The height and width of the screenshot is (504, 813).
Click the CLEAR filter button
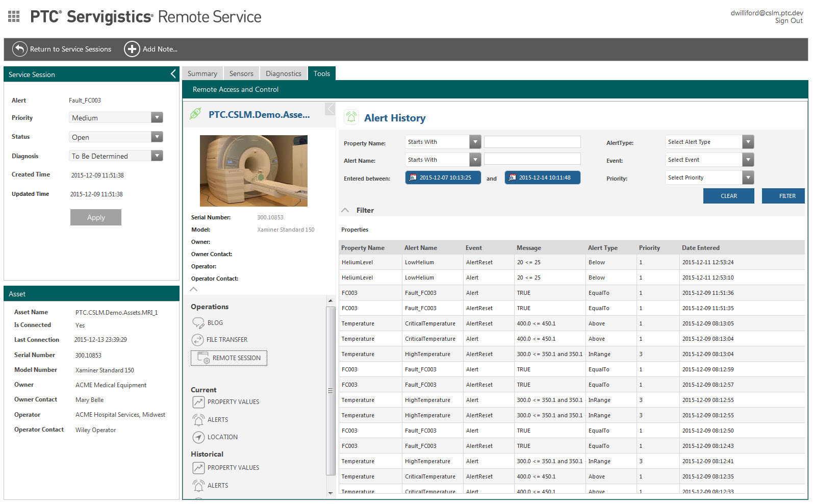[728, 196]
